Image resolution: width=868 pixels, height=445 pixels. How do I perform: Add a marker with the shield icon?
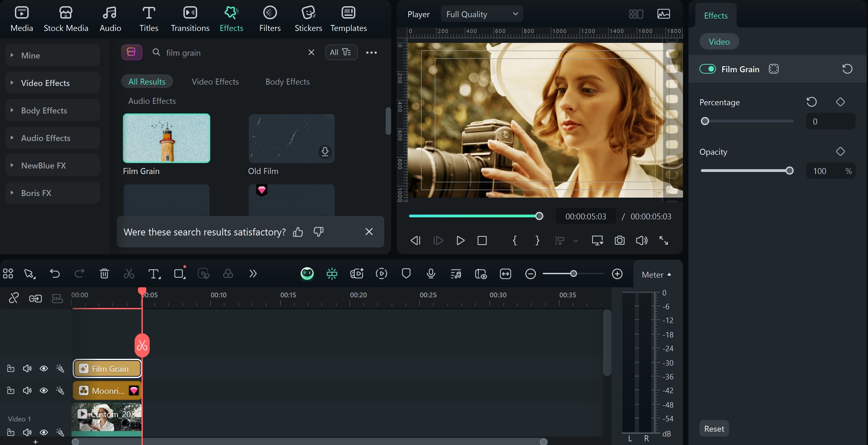406,274
